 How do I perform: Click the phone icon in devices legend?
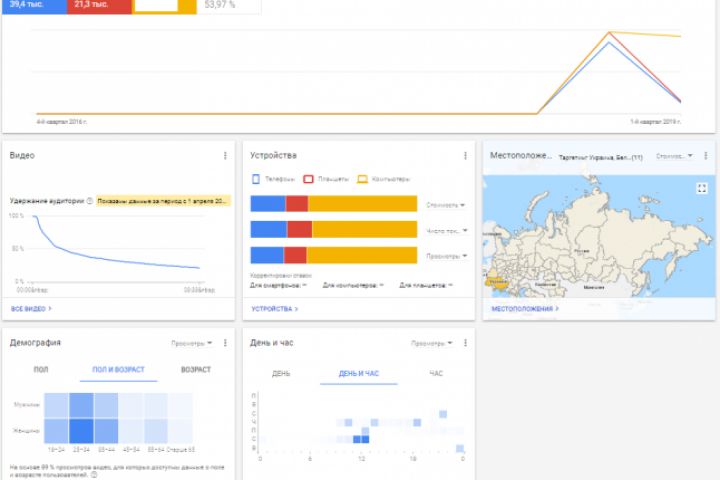[256, 179]
